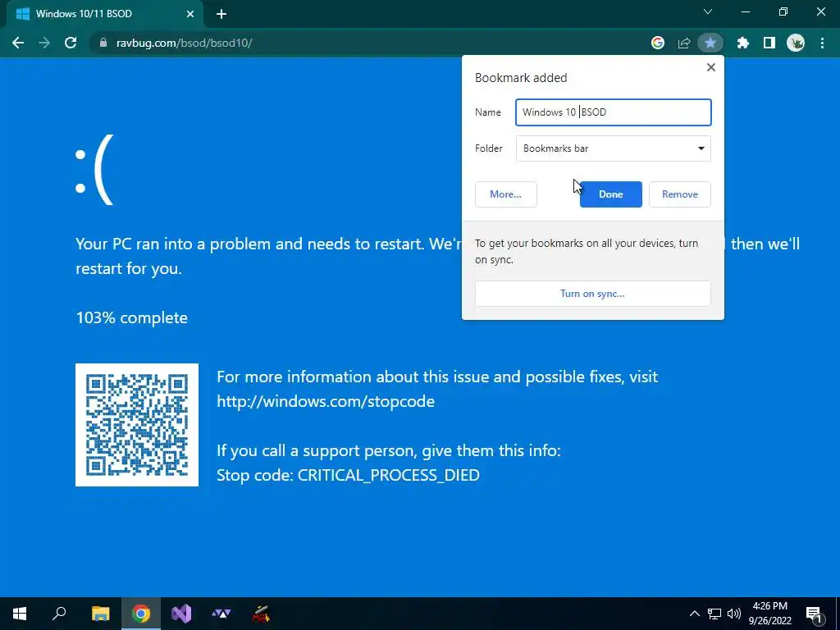Toggle the side panel icon
Viewport: 840px width, 630px height.
coord(769,43)
